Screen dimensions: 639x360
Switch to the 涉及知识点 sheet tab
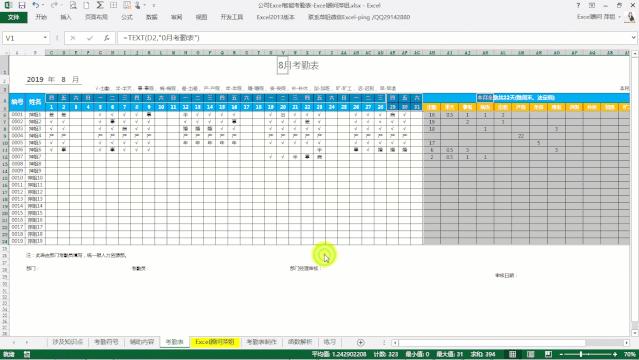(x=68, y=342)
